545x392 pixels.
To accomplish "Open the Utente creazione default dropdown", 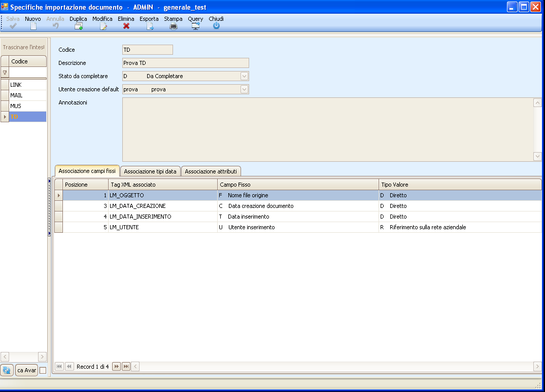I will pyautogui.click(x=244, y=89).
